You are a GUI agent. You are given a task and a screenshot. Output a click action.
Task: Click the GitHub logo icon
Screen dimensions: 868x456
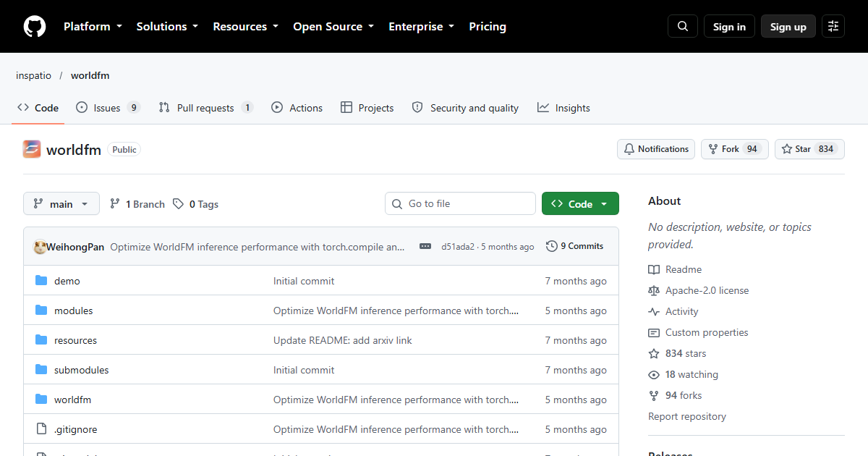point(35,27)
